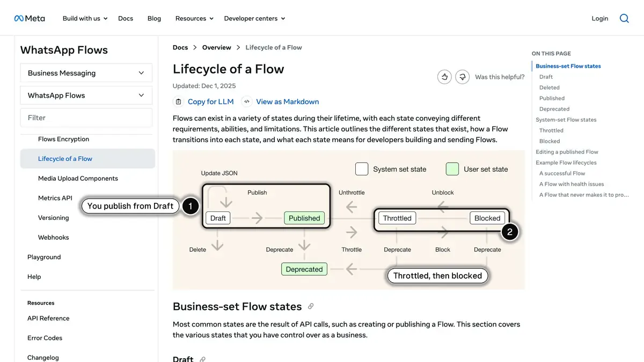Expand the Resources top menu
The width and height of the screenshot is (644, 362).
pyautogui.click(x=194, y=18)
